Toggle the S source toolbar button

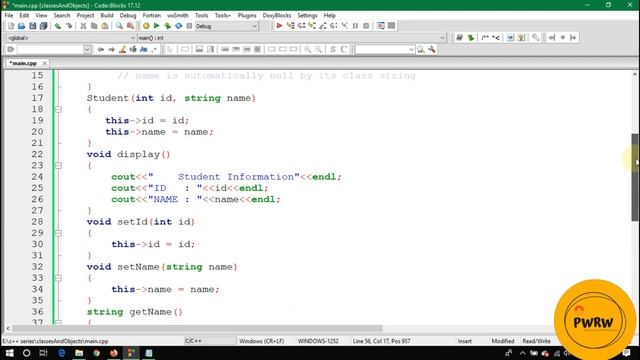333,49
